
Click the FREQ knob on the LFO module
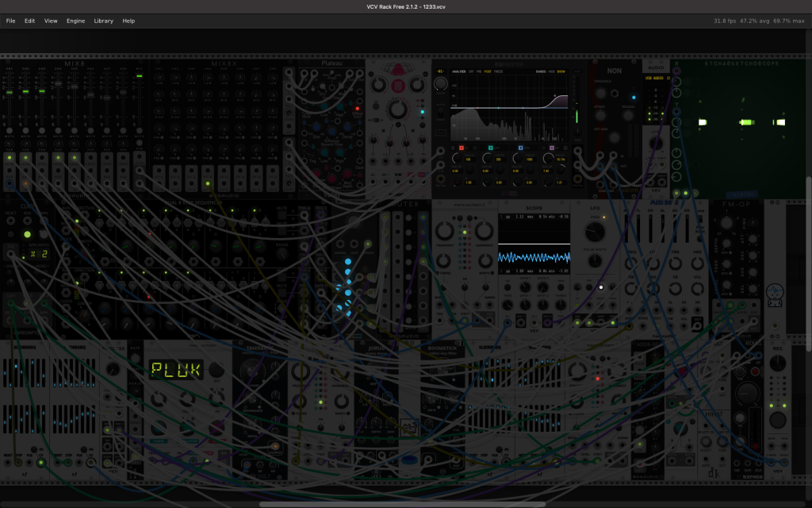coord(595,232)
